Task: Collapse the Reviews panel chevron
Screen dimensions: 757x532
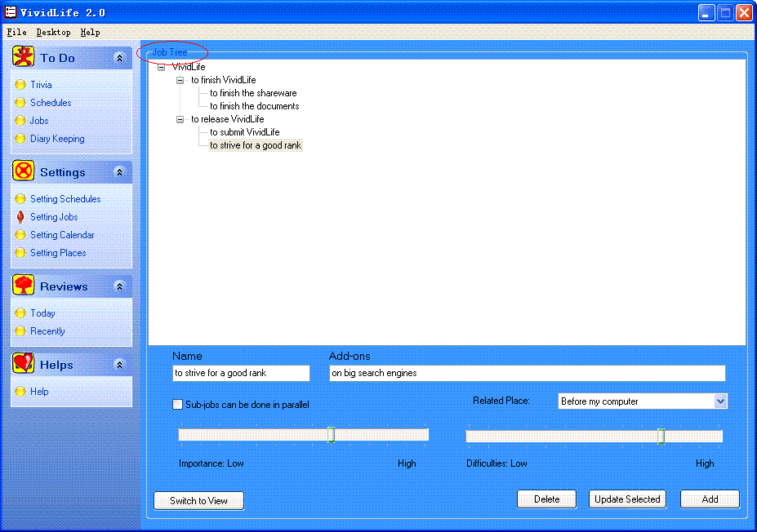Action: click(x=119, y=286)
